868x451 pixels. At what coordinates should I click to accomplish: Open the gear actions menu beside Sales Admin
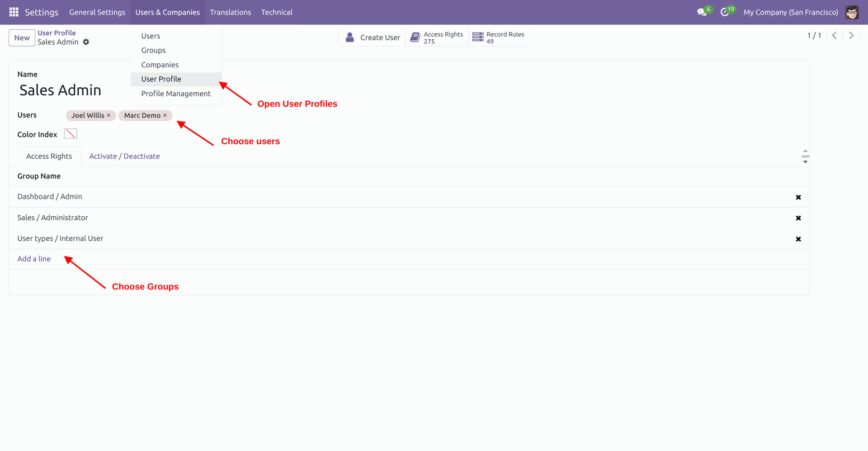[x=86, y=42]
